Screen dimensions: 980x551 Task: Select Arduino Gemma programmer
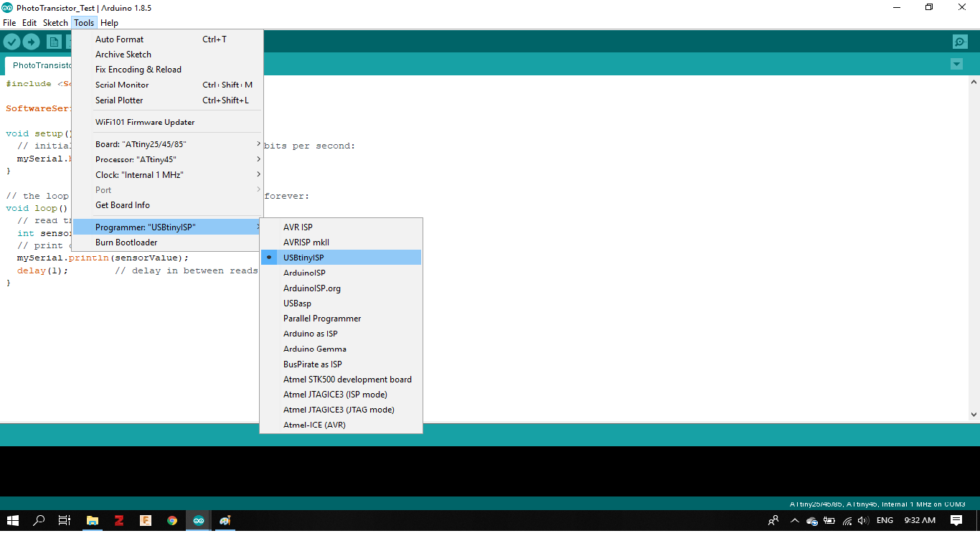click(341, 349)
